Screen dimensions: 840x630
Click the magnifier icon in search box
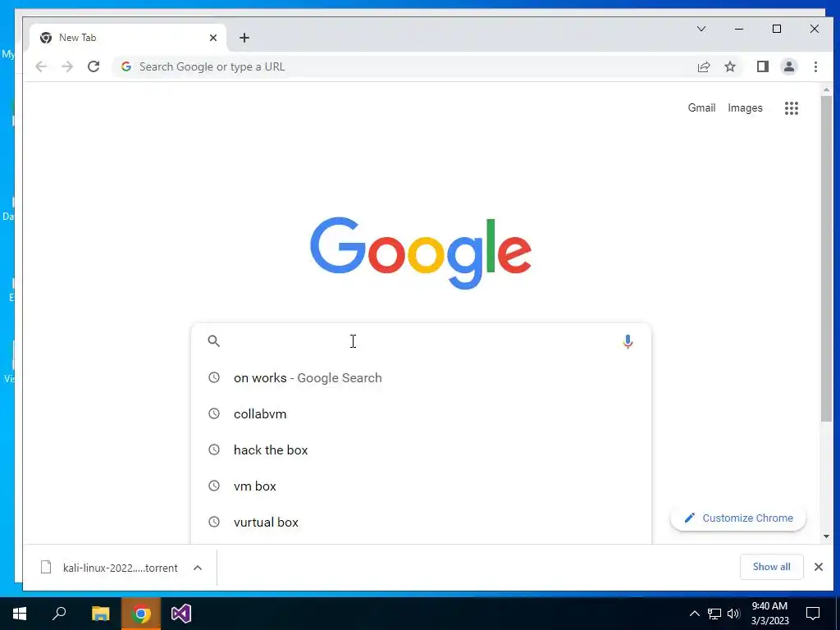(214, 341)
